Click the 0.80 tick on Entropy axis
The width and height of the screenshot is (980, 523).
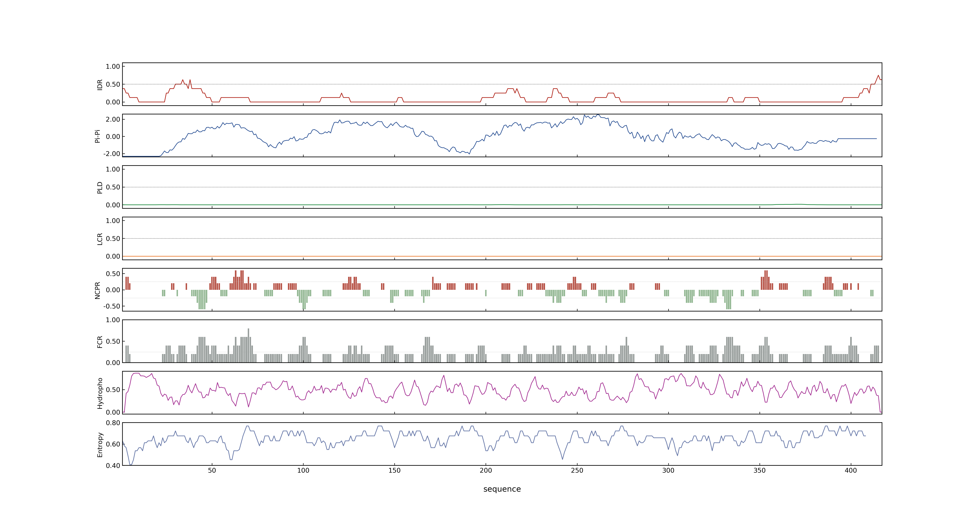[x=113, y=423]
